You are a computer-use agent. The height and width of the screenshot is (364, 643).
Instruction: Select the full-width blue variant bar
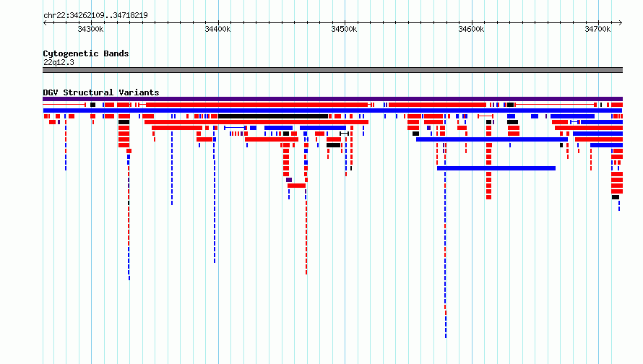coord(332,110)
